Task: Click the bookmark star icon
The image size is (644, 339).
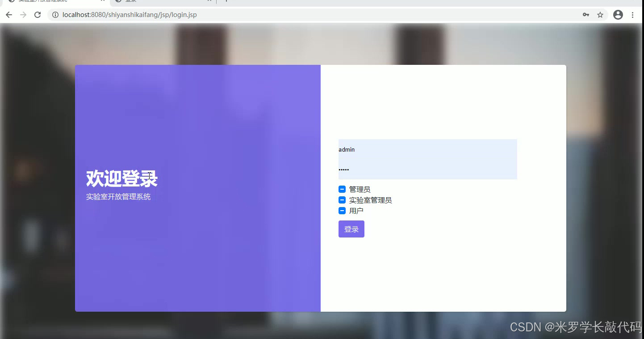Action: [600, 14]
